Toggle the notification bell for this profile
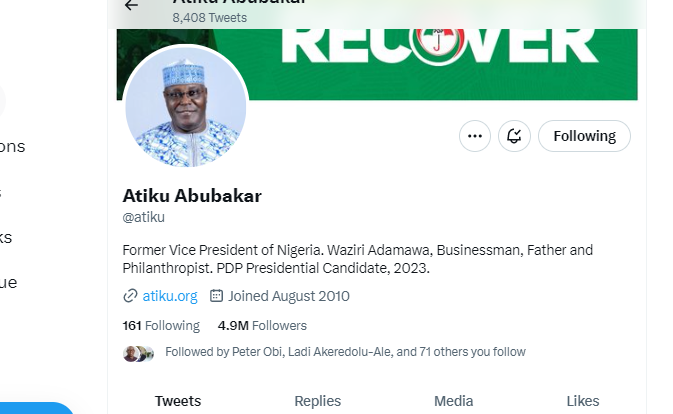The height and width of the screenshot is (414, 673). (515, 136)
